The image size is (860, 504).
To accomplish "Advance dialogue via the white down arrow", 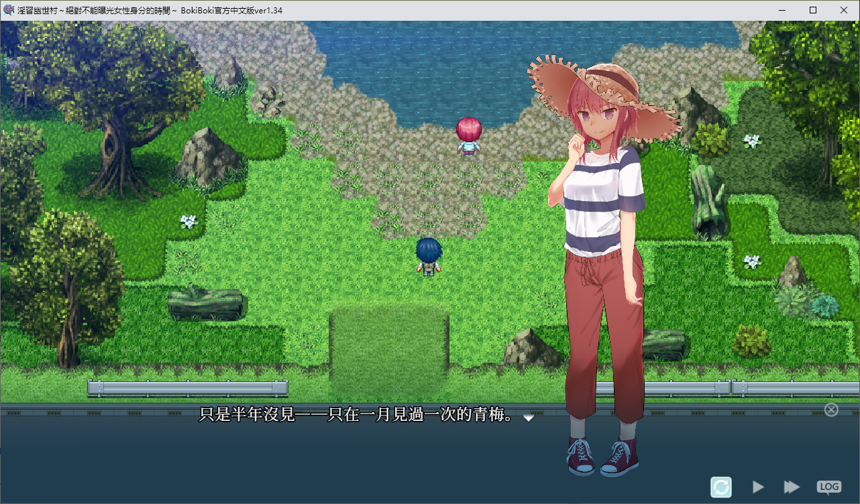I will [529, 418].
